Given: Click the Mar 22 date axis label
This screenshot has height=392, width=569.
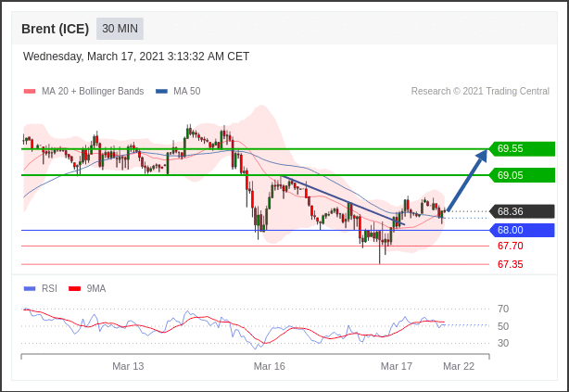Looking at the screenshot, I should pos(459,366).
